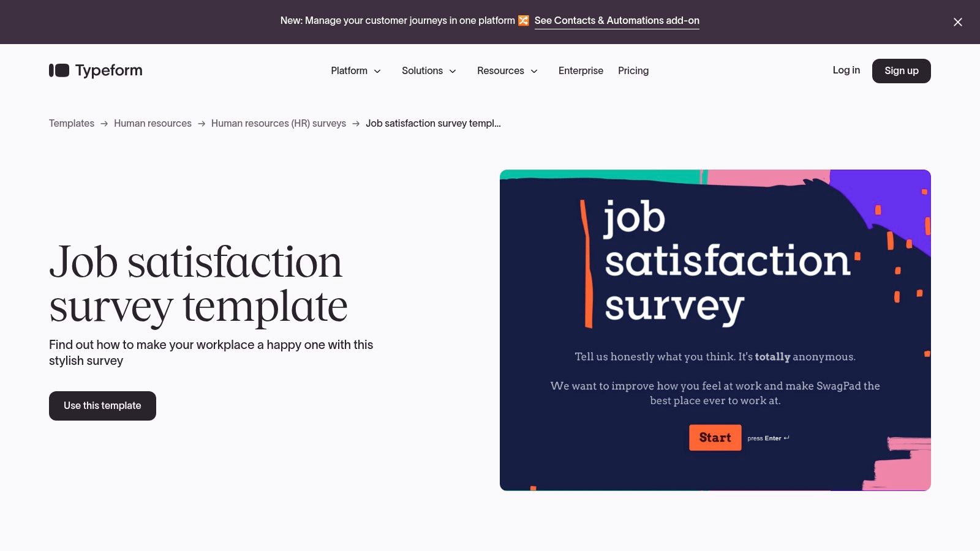Dismiss the top announcement banner

(957, 22)
